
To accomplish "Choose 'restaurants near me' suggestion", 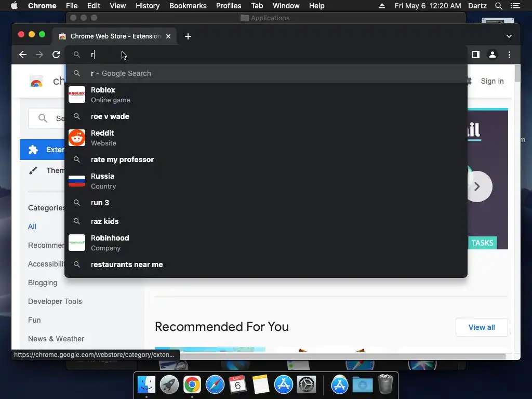I will point(266,264).
